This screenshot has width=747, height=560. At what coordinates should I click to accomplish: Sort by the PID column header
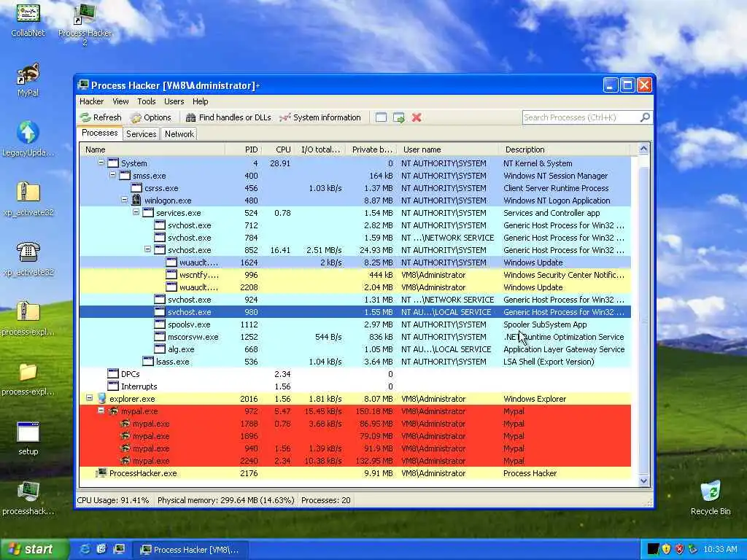pos(243,149)
